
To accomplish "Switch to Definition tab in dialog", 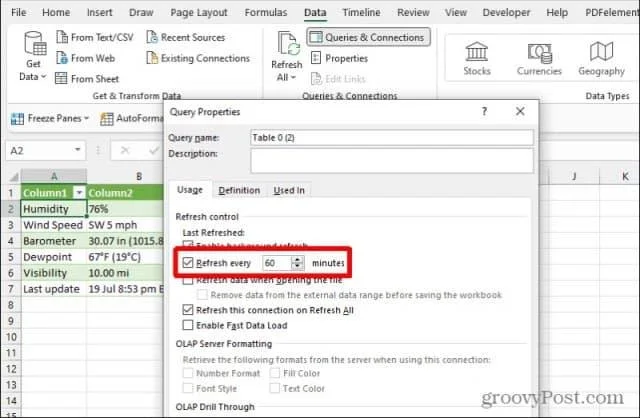I will click(x=239, y=190).
